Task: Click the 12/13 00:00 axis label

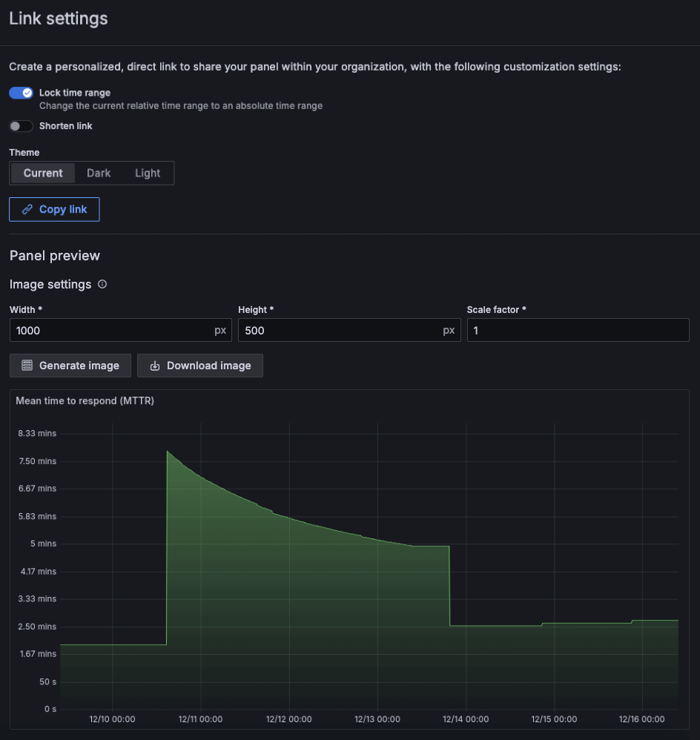Action: coord(377,719)
